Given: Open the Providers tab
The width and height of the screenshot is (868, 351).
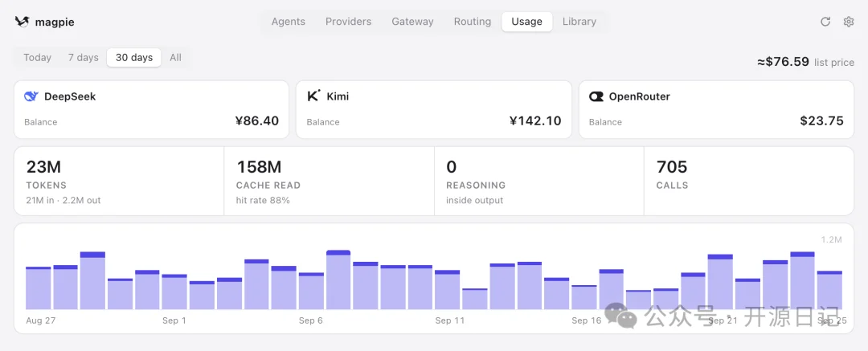Looking at the screenshot, I should 348,22.
